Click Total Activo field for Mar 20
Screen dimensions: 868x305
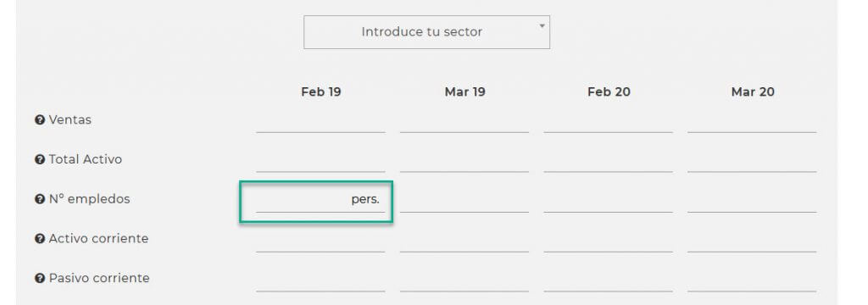click(x=753, y=160)
